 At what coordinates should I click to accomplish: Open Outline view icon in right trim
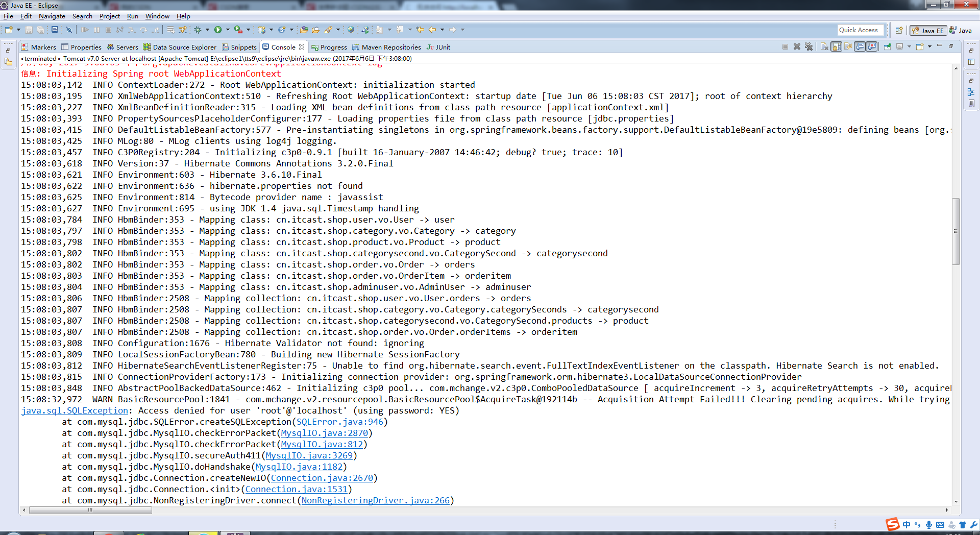pos(971,92)
